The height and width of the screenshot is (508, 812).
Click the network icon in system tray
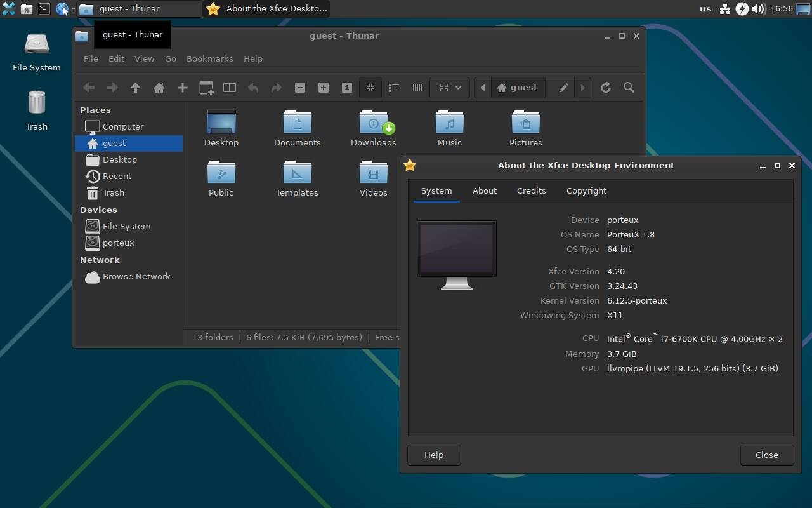725,8
